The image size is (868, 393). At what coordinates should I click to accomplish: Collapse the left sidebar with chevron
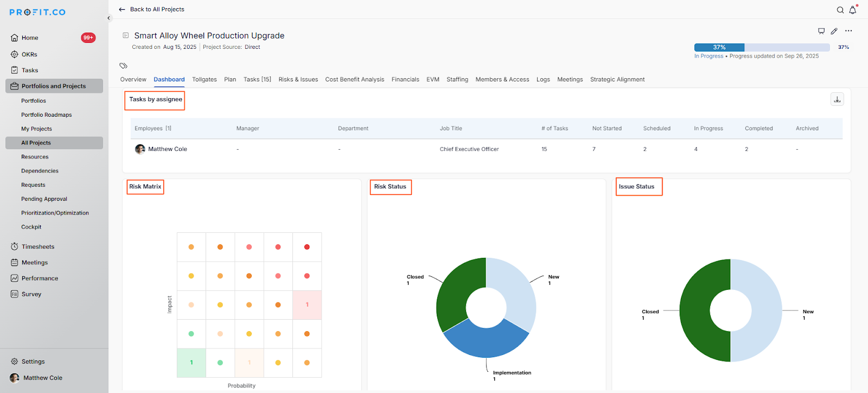click(108, 18)
